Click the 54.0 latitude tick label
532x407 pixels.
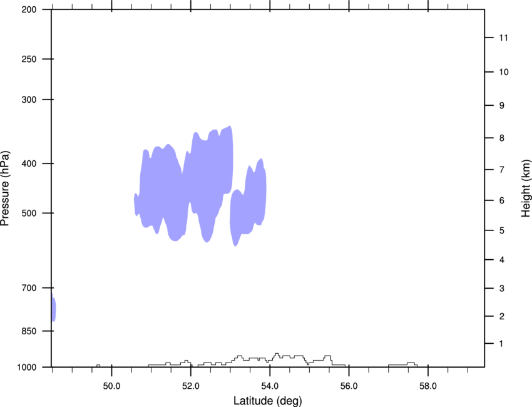pos(270,386)
